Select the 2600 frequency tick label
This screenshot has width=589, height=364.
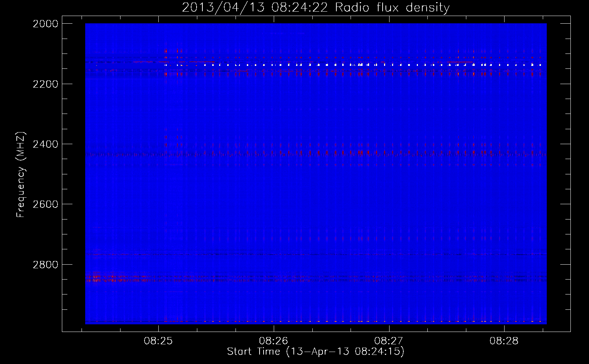click(x=46, y=204)
